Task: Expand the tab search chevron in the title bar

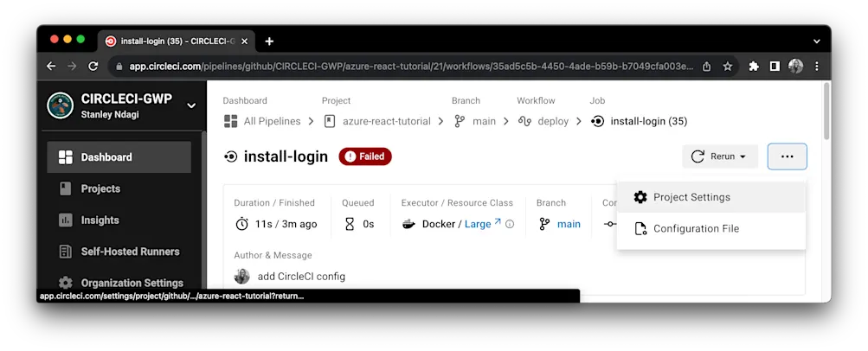Action: tap(817, 41)
